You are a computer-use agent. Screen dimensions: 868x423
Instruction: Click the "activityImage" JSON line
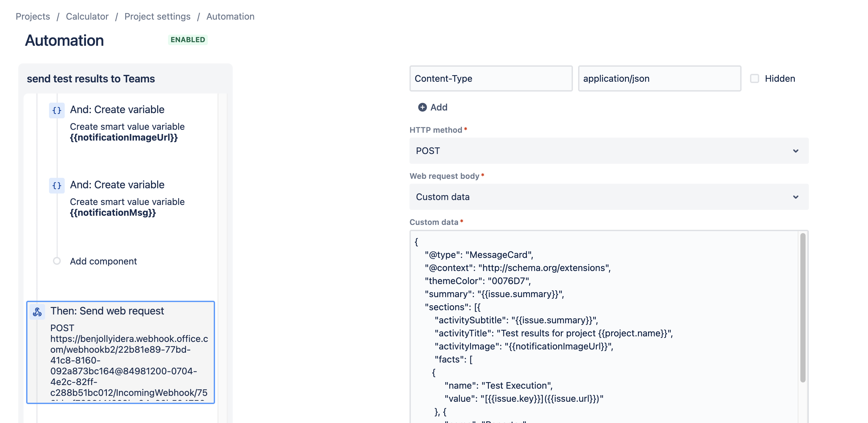(x=524, y=346)
